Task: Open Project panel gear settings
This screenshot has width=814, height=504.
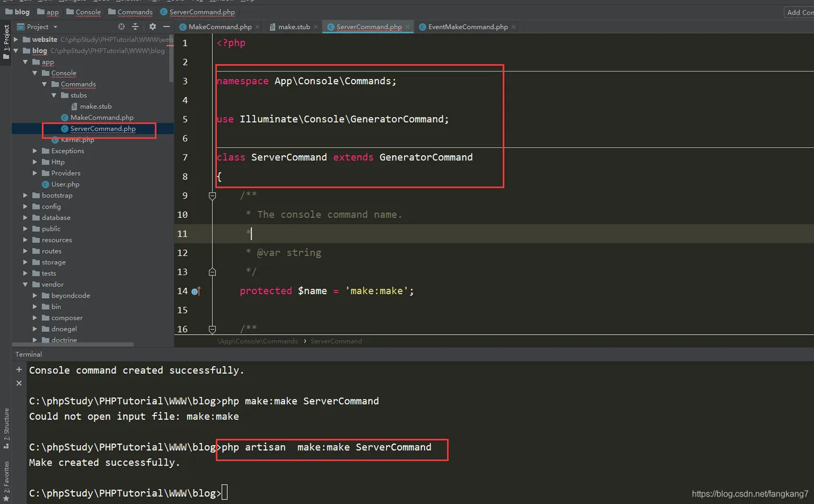Action: coord(152,27)
